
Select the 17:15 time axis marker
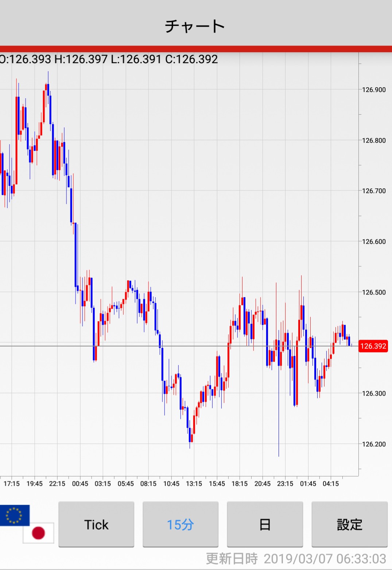pos(12,484)
